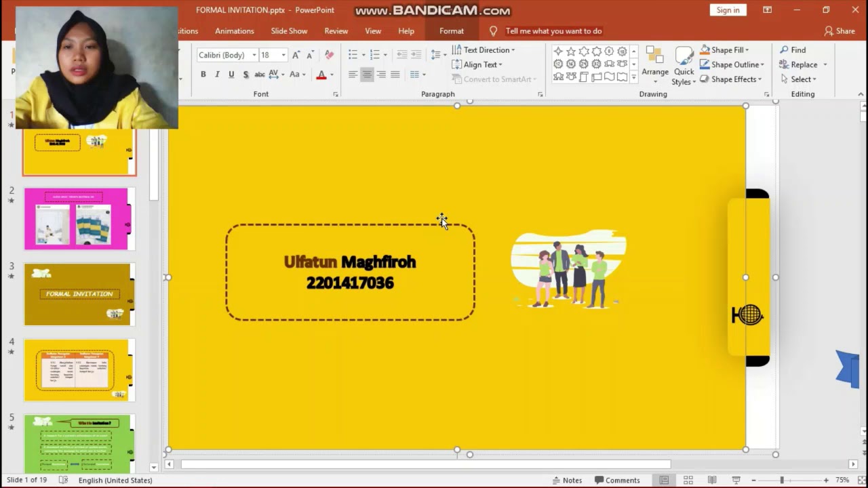Open Paragraph dialog box launcher
The width and height of the screenshot is (868, 488).
click(540, 94)
